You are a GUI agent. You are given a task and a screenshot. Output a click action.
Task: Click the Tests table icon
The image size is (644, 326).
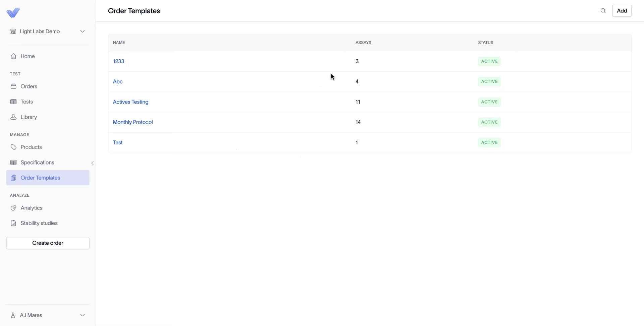[x=13, y=102]
